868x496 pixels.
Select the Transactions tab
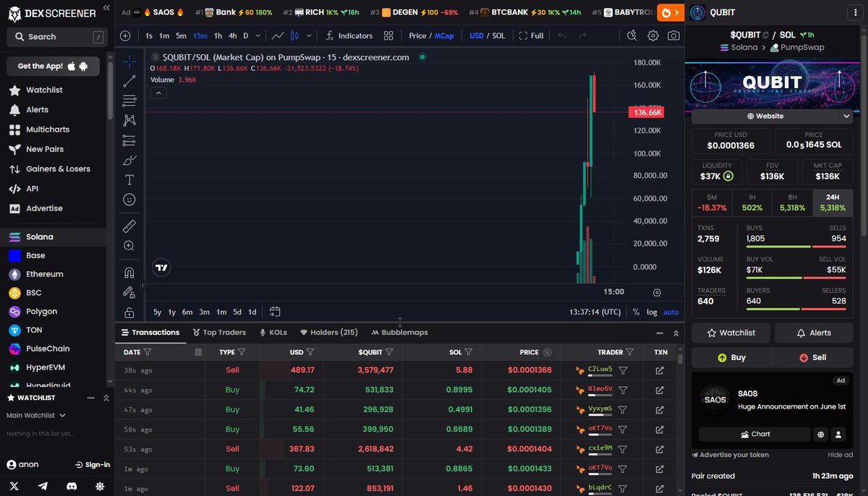pyautogui.click(x=150, y=333)
